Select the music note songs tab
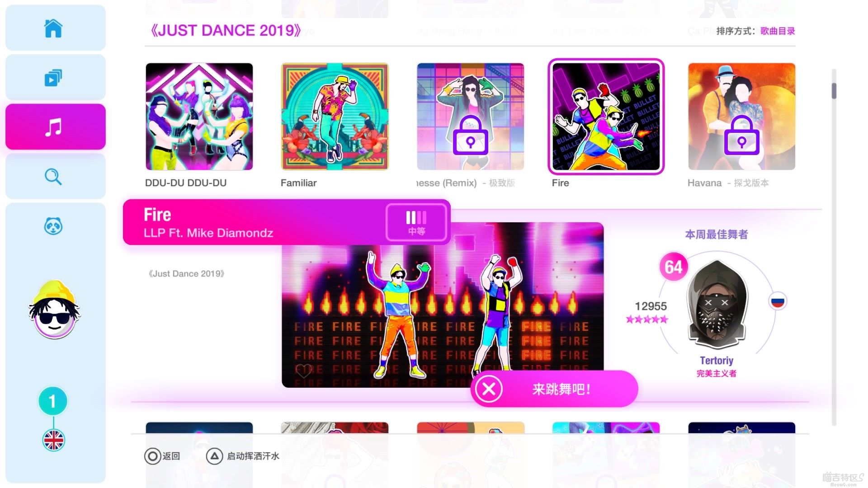 (53, 127)
